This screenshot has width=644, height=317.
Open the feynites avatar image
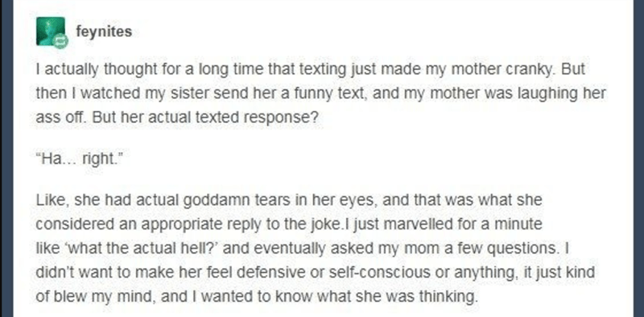click(51, 31)
